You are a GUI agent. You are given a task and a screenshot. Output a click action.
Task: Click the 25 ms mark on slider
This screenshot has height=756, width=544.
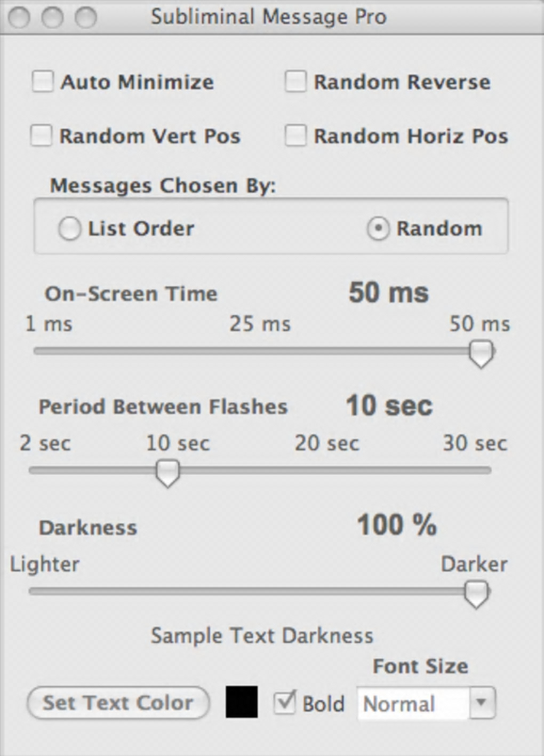click(x=260, y=351)
